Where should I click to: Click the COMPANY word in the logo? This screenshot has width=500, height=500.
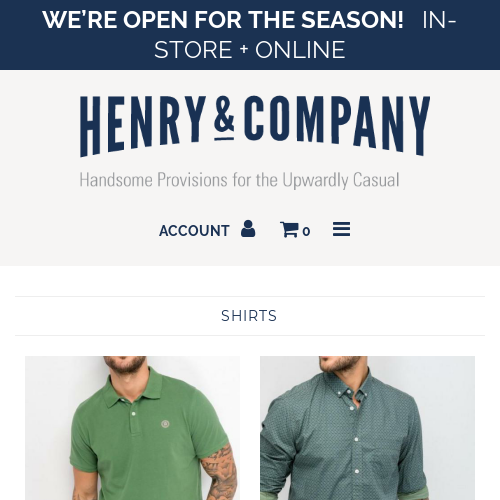[x=337, y=124]
